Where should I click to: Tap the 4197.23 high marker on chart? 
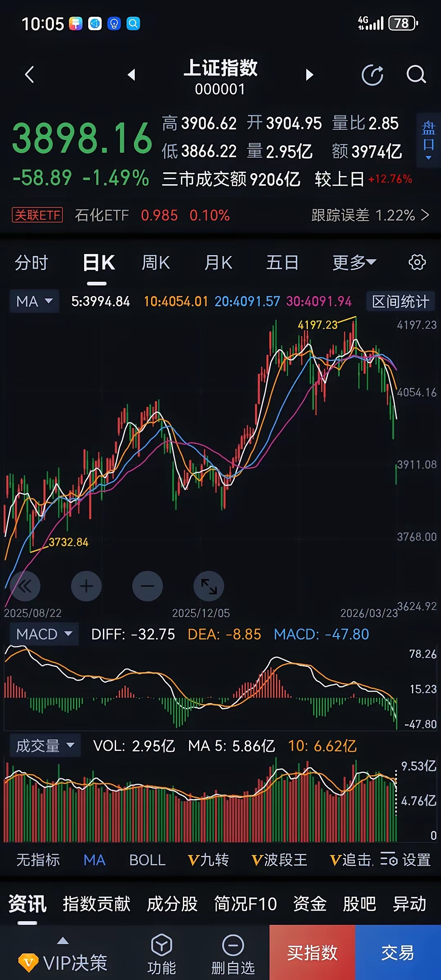pos(318,325)
